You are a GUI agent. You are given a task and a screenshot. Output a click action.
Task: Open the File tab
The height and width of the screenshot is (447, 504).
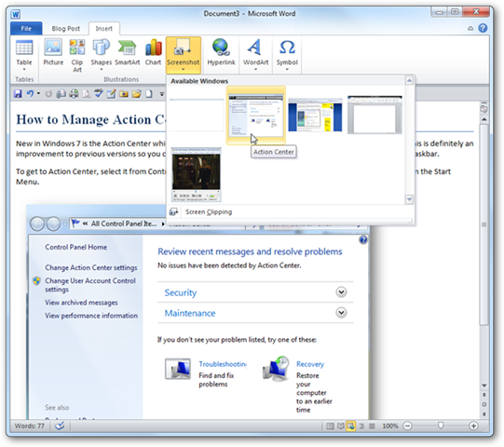[26, 28]
